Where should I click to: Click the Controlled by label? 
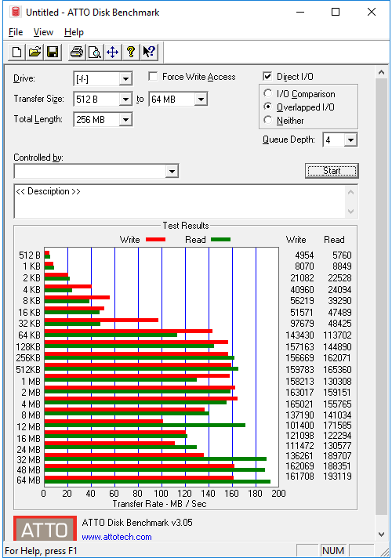[x=38, y=158]
